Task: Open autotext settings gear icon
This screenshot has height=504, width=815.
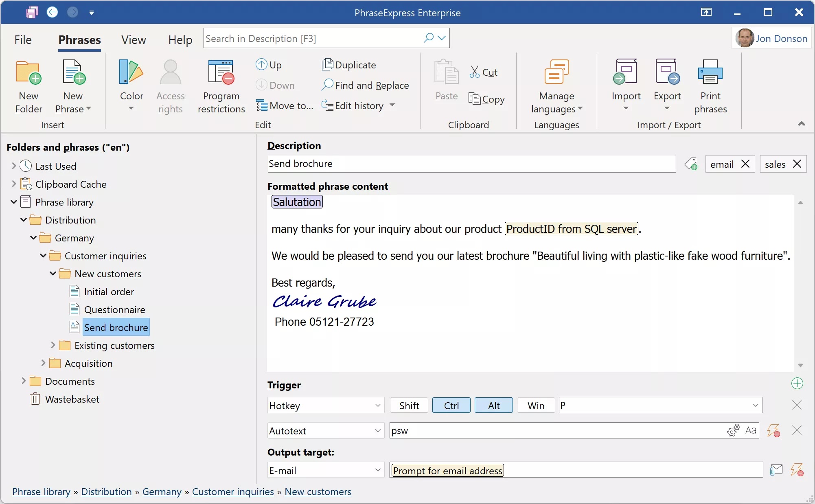Action: pos(733,430)
